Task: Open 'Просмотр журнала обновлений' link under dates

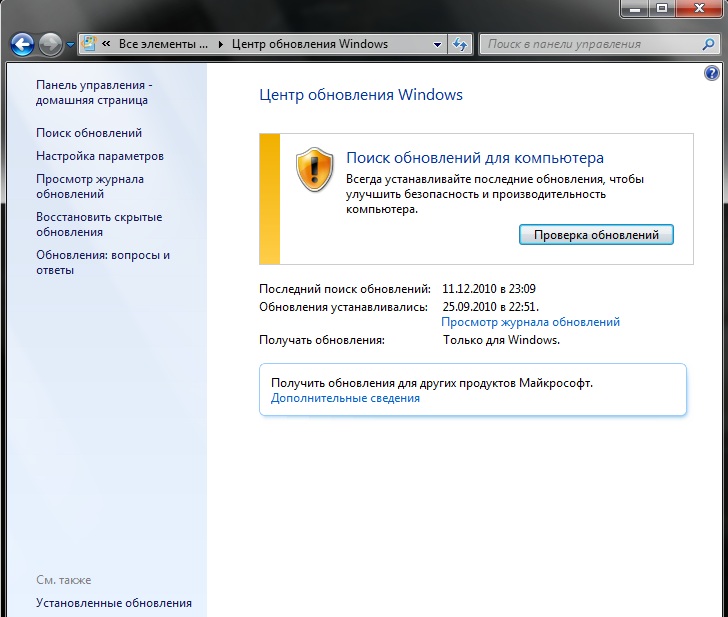Action: point(530,322)
